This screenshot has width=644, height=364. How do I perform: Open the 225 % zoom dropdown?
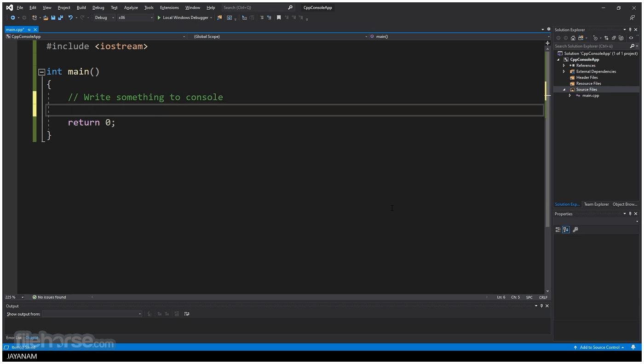(x=23, y=297)
